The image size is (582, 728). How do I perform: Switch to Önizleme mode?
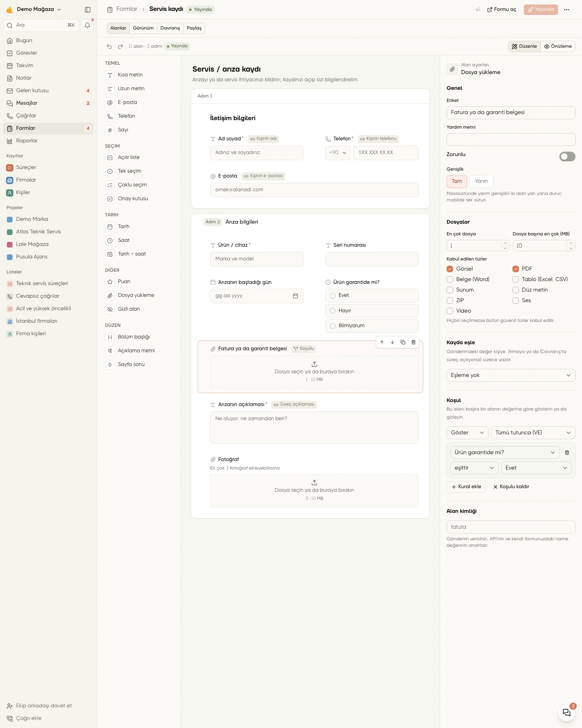click(x=558, y=47)
